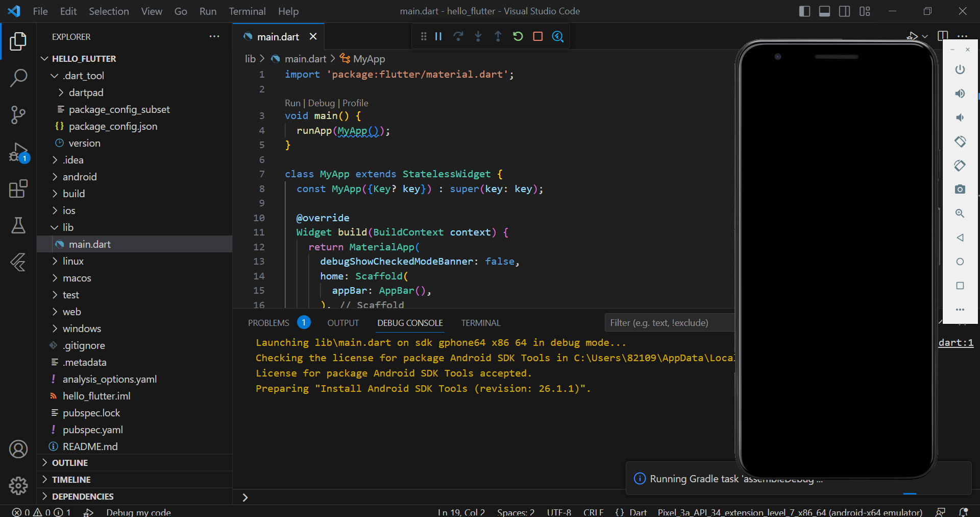Open the Source Control view

point(18,115)
